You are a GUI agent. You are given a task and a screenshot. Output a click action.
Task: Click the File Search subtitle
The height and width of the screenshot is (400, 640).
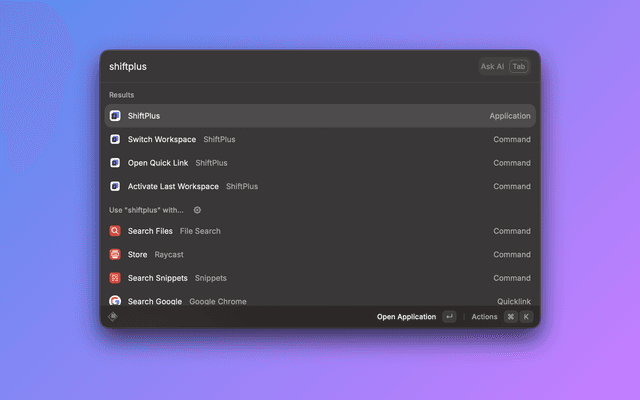click(x=200, y=231)
